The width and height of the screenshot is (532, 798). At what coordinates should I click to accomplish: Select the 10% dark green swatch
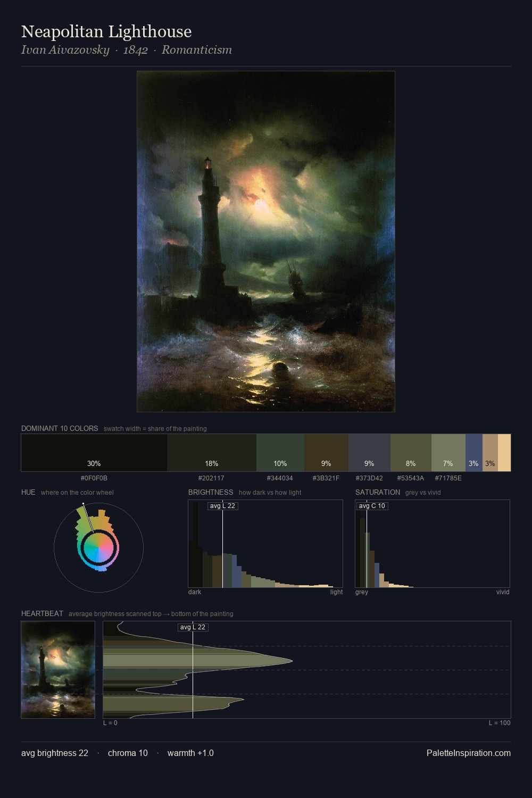(280, 453)
